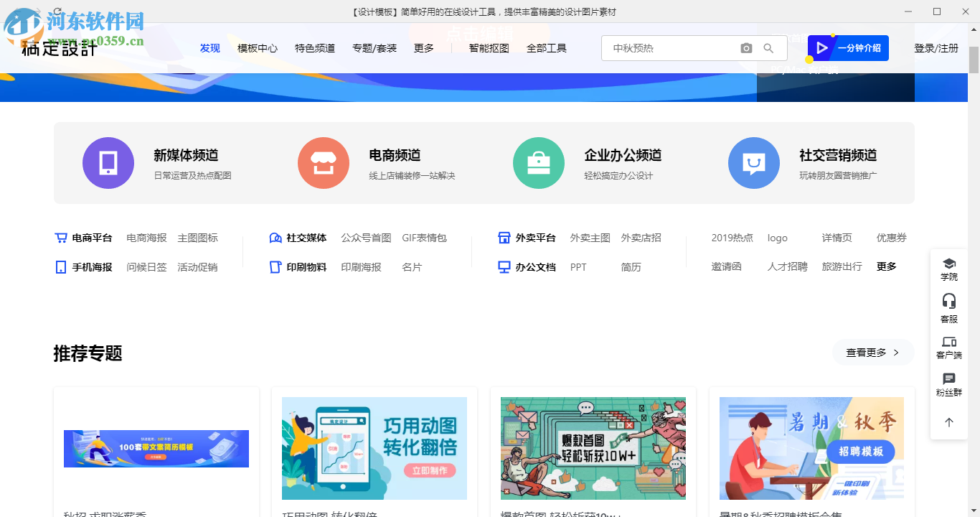Screen dimensions: 980x517
Task: Click the 一分钟介绍 play button
Action: tap(847, 48)
